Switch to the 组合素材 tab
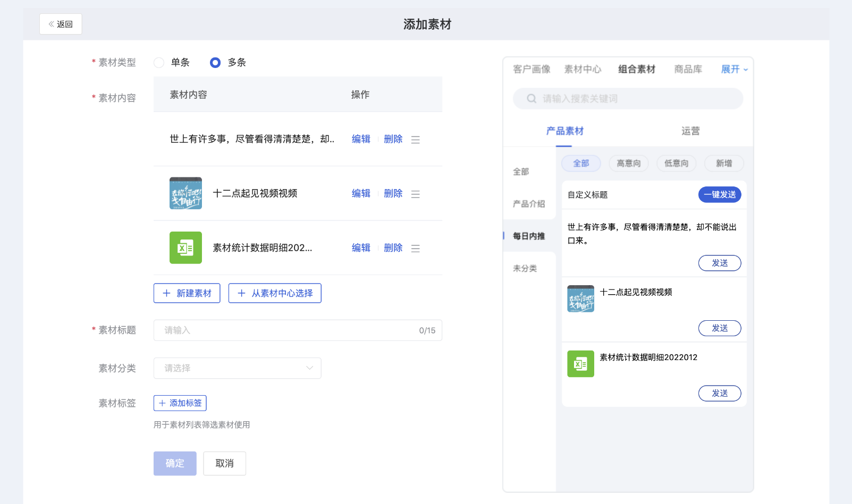The image size is (852, 504). (637, 69)
